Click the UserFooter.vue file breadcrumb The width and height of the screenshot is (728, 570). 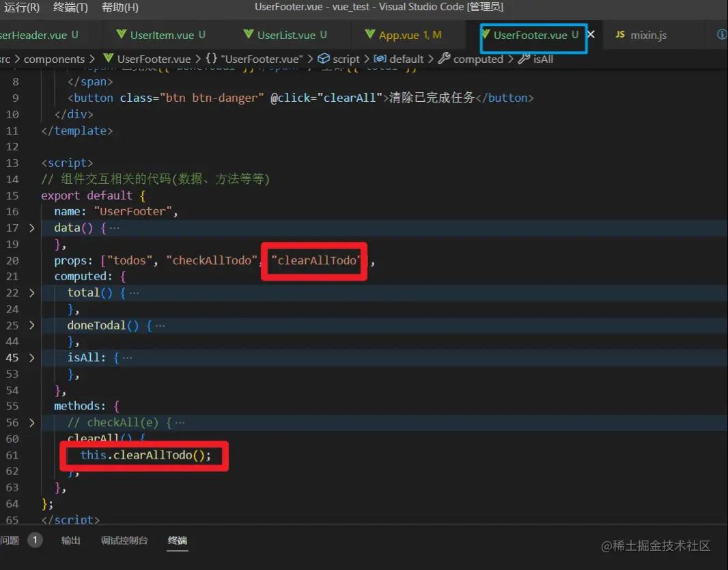point(154,59)
